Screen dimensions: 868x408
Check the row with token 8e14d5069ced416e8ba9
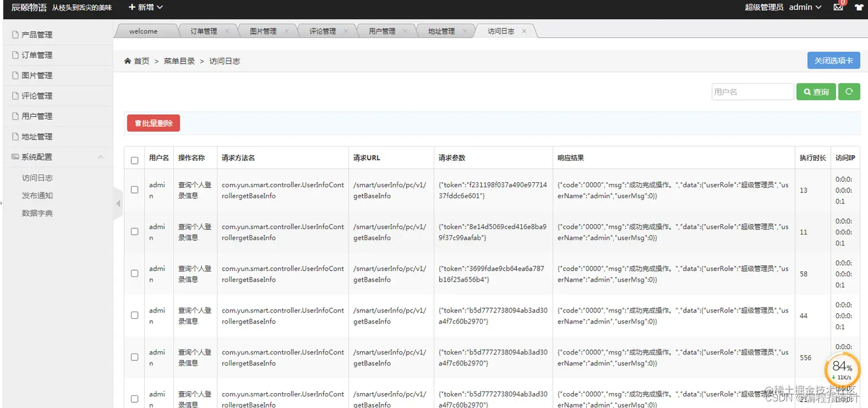pos(134,232)
